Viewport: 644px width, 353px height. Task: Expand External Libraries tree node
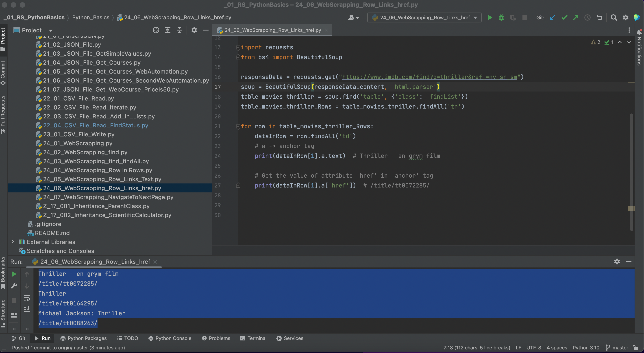click(x=13, y=242)
